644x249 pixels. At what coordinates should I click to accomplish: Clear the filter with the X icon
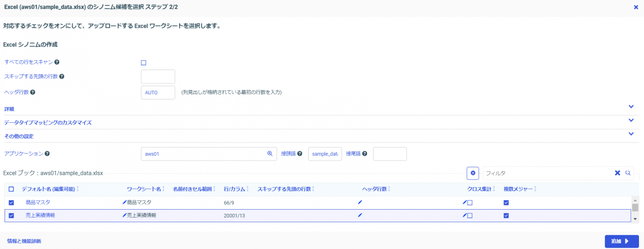coord(617,173)
